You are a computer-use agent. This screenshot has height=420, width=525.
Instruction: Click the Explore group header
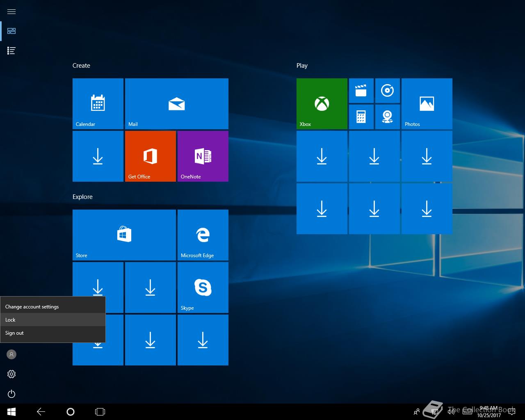82,197
